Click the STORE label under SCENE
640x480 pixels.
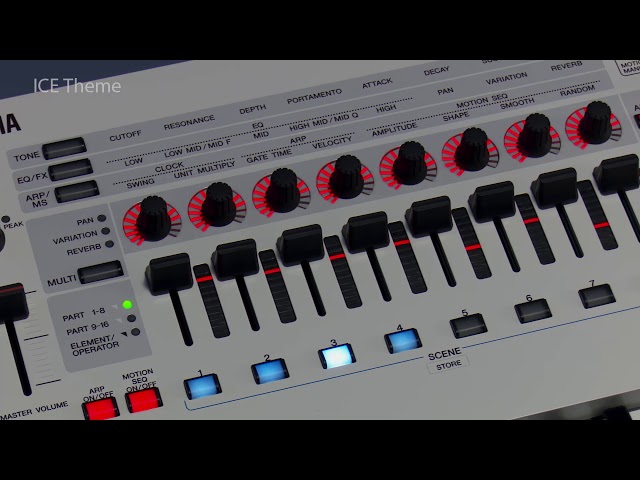(449, 365)
